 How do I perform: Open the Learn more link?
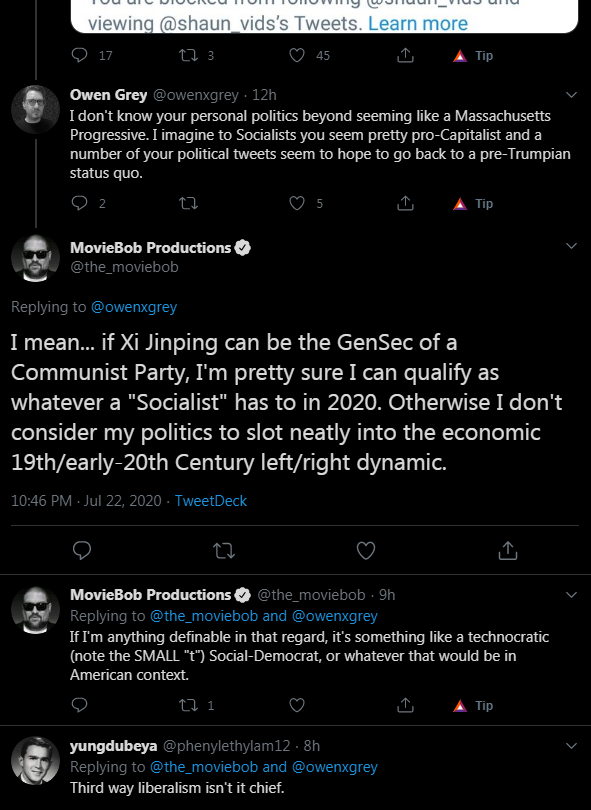click(x=418, y=23)
